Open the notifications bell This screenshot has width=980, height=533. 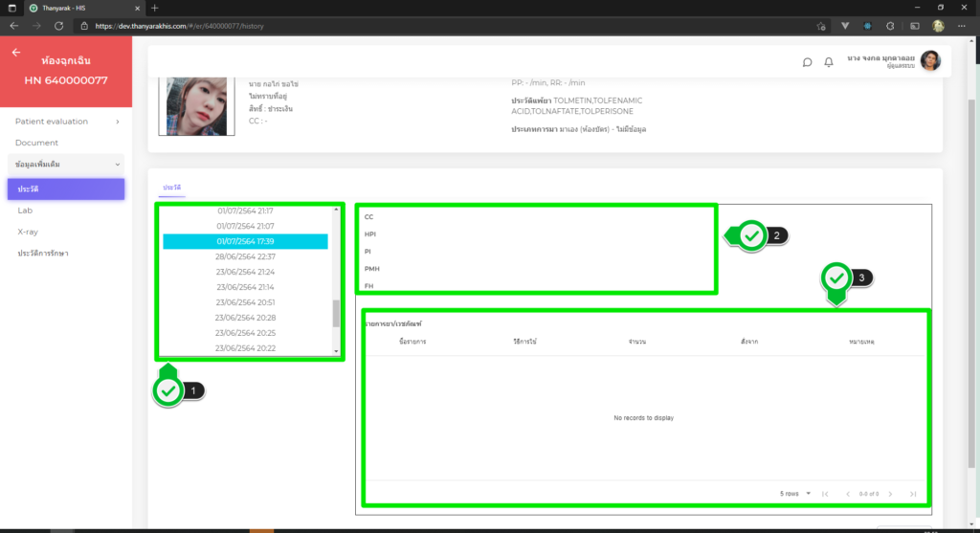pos(829,62)
